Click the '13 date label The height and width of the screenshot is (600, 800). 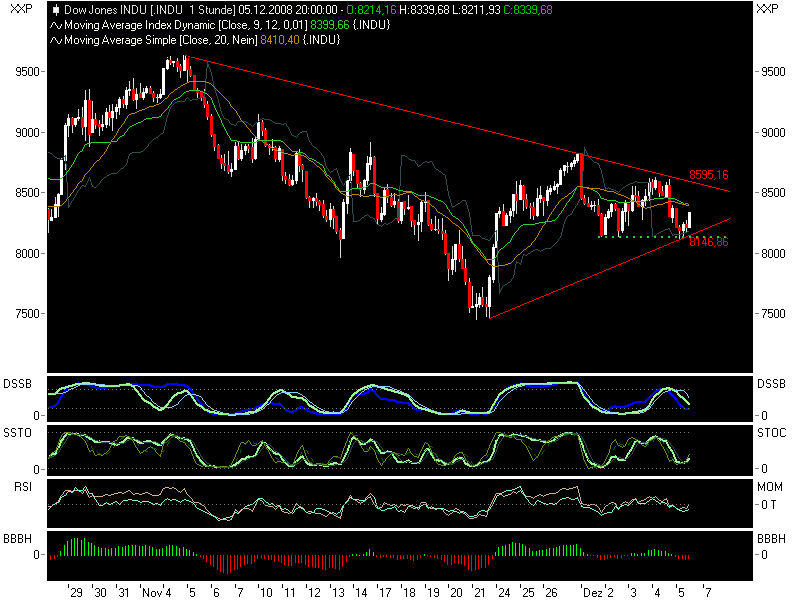[x=337, y=592]
